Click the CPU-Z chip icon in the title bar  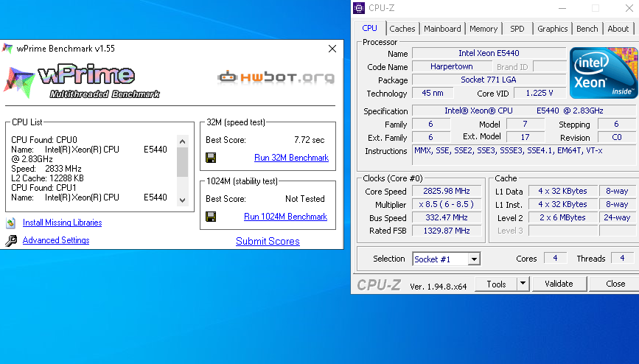(359, 8)
